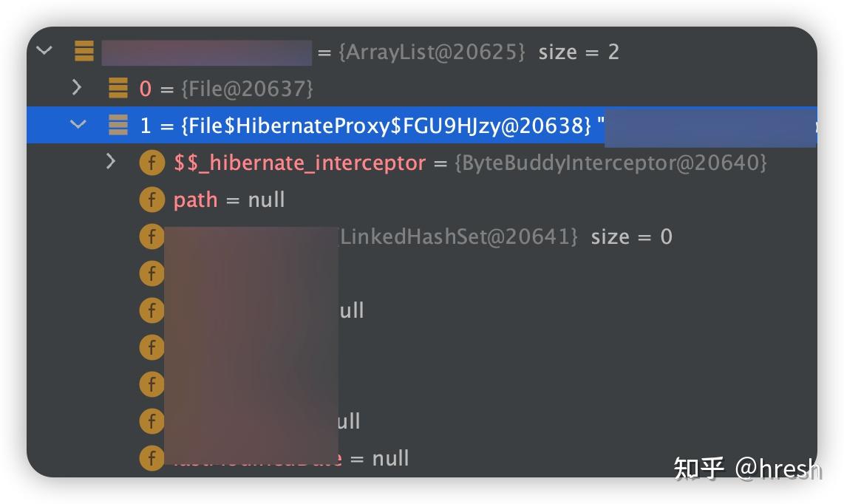Screen dimensions: 844x504
Task: Click the ArrayList@20625 size = 2 value
Action: [x=478, y=52]
